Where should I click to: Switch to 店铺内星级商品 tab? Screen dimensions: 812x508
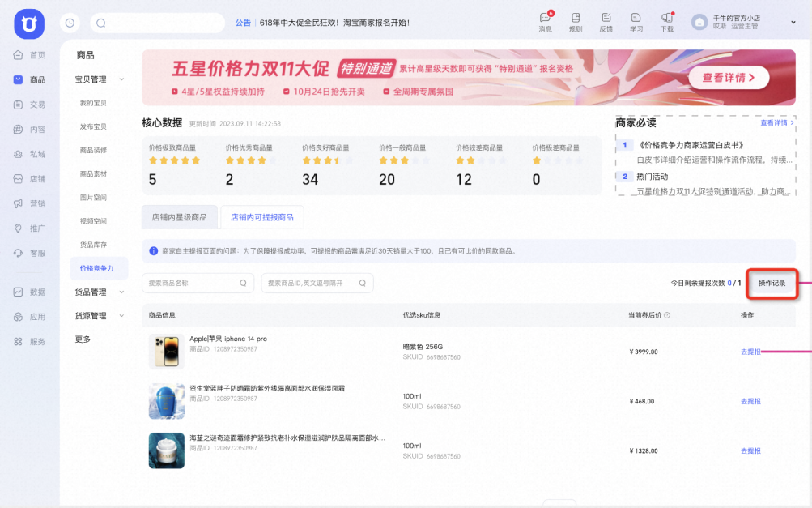(x=179, y=217)
